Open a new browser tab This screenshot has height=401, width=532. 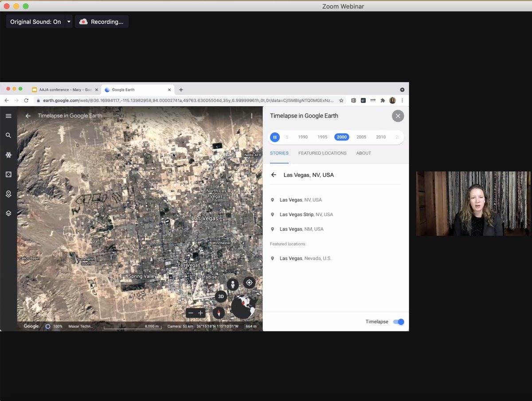pos(181,90)
